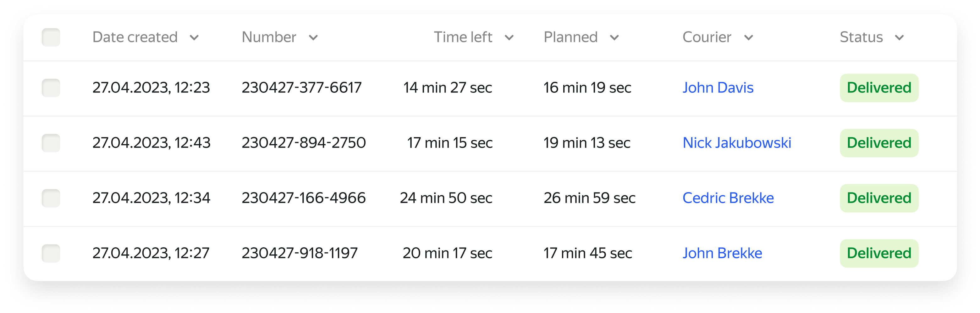Expand the Date created sort chevron
This screenshot has width=980, height=313.
point(195,38)
